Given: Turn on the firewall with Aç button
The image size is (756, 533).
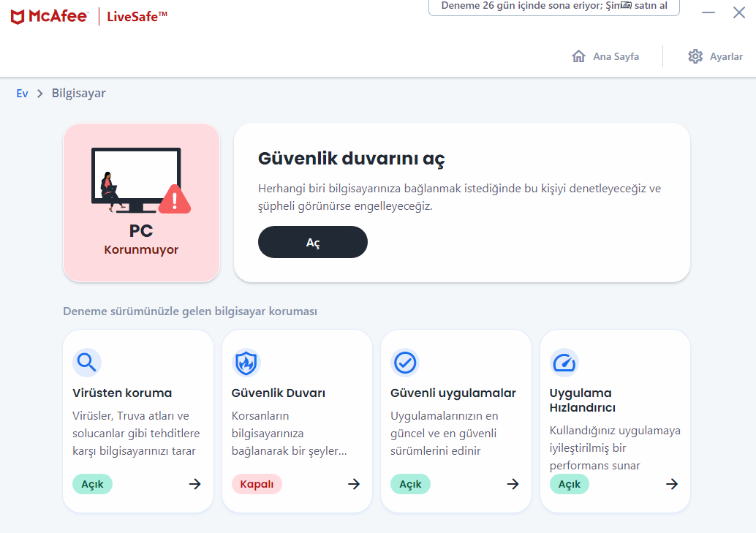Looking at the screenshot, I should (x=313, y=242).
